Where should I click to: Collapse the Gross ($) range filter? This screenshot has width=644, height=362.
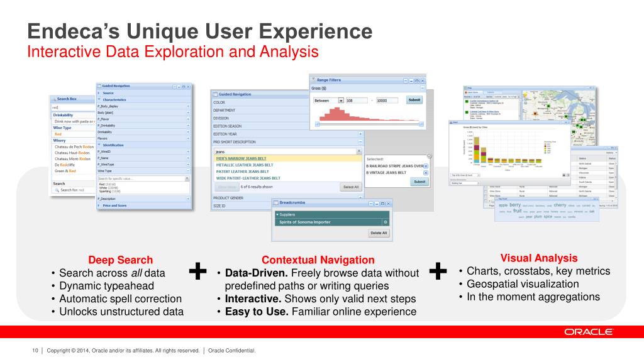(x=422, y=88)
